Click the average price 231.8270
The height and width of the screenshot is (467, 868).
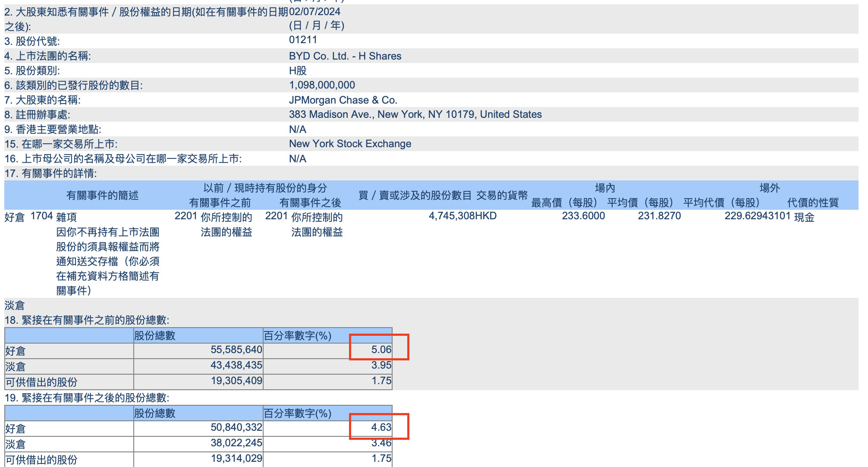coord(659,216)
